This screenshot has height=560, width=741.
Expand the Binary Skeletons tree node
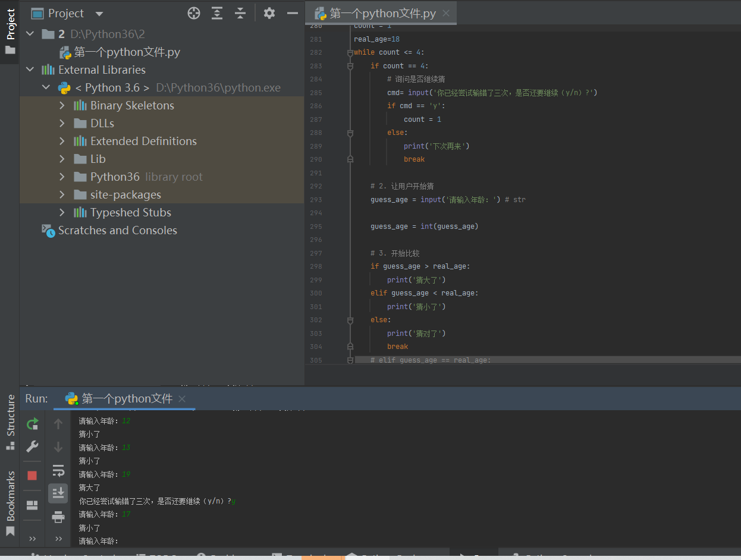tap(62, 105)
